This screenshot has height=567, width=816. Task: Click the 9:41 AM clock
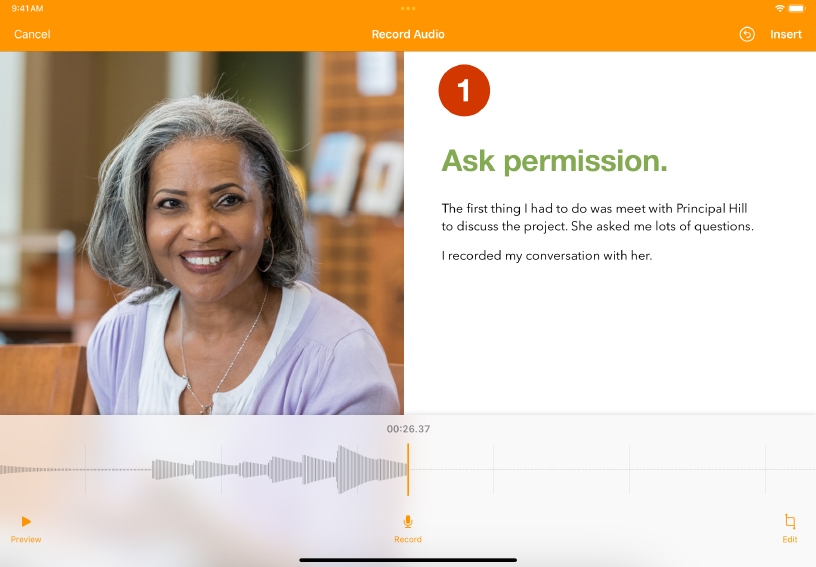(x=27, y=8)
